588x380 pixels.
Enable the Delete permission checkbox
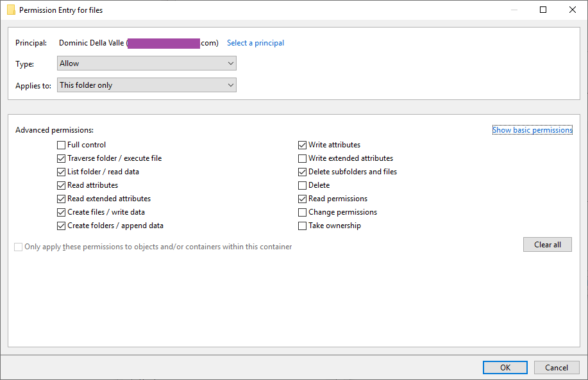coord(302,185)
